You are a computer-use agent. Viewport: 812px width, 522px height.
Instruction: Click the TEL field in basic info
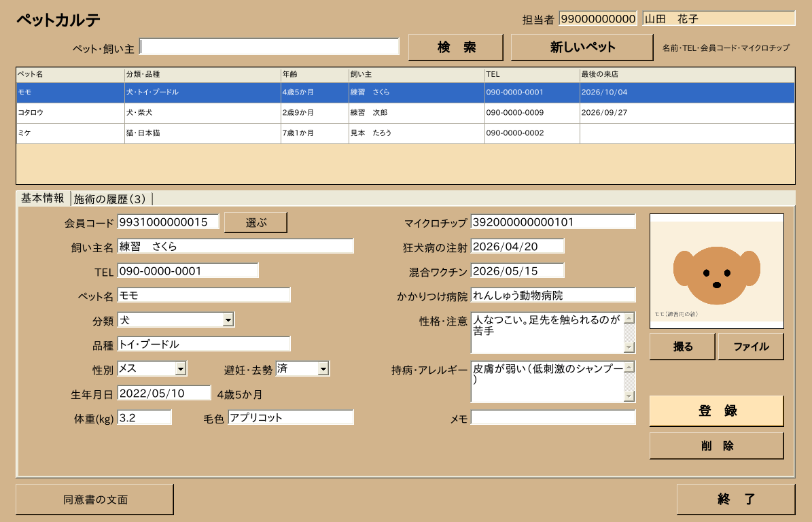pos(188,271)
